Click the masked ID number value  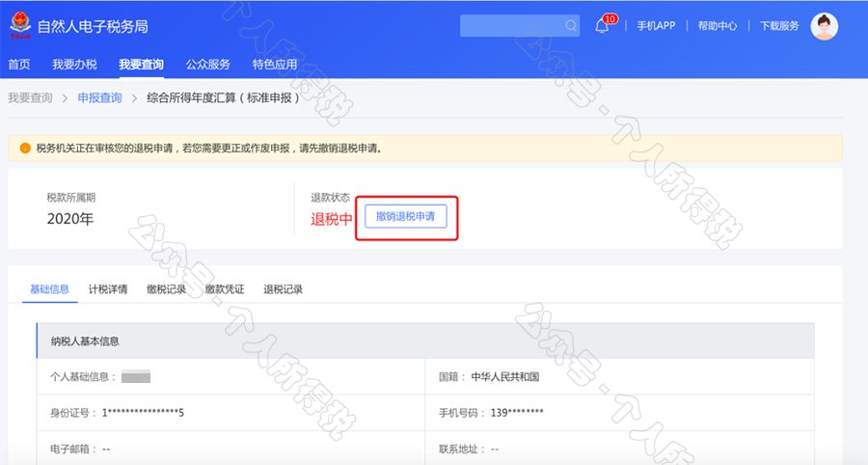pyautogui.click(x=143, y=412)
